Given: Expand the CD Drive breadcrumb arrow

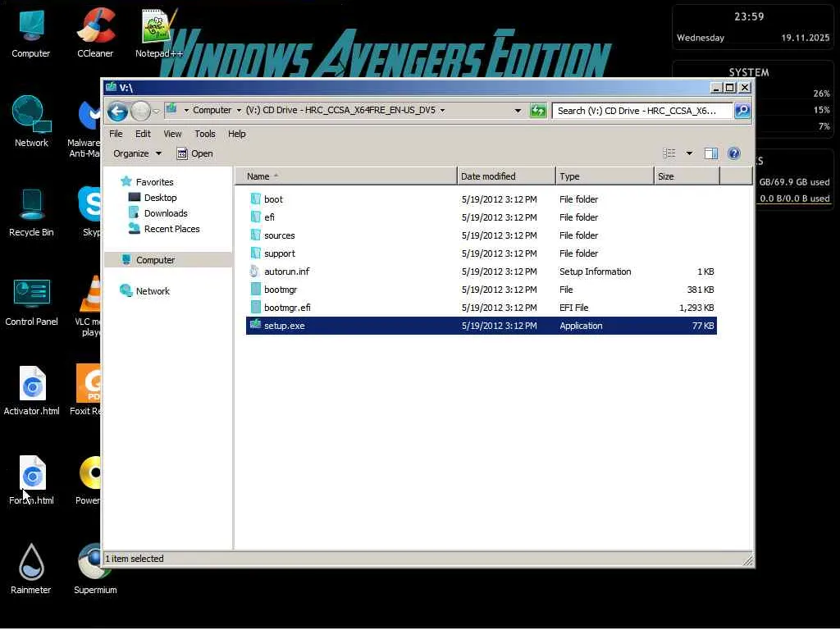Looking at the screenshot, I should [442, 111].
